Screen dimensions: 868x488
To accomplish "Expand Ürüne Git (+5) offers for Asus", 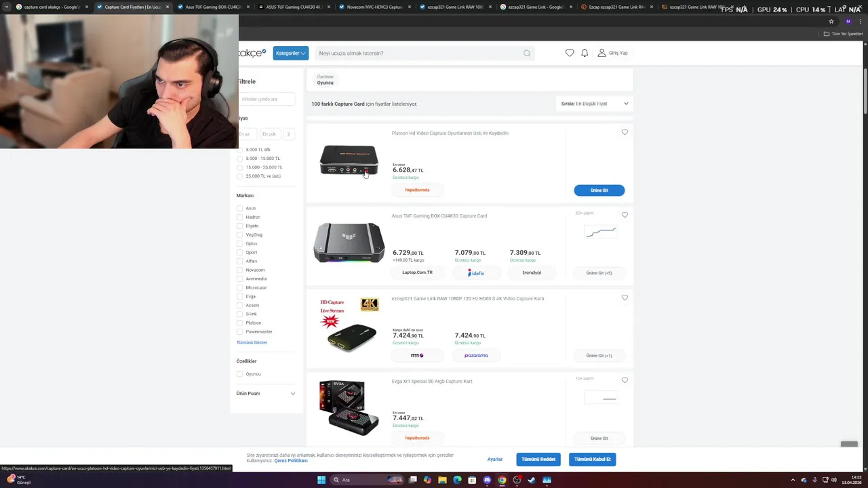I will (599, 272).
